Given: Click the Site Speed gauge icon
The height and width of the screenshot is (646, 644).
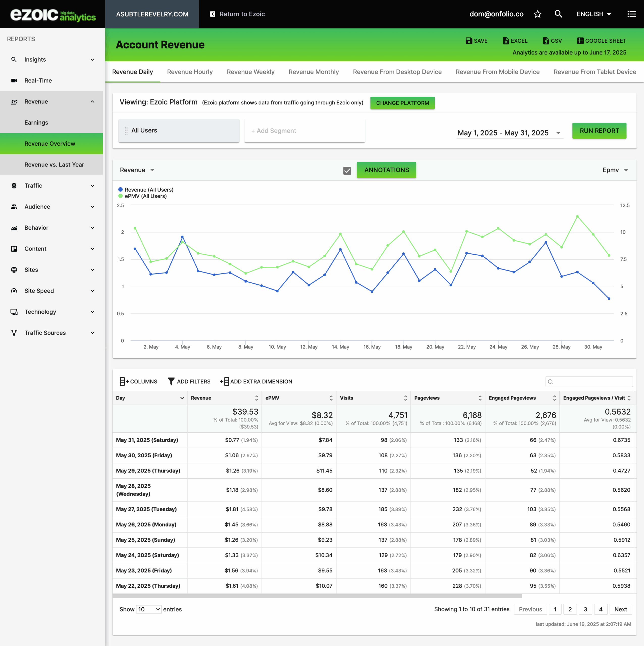Looking at the screenshot, I should coord(14,291).
